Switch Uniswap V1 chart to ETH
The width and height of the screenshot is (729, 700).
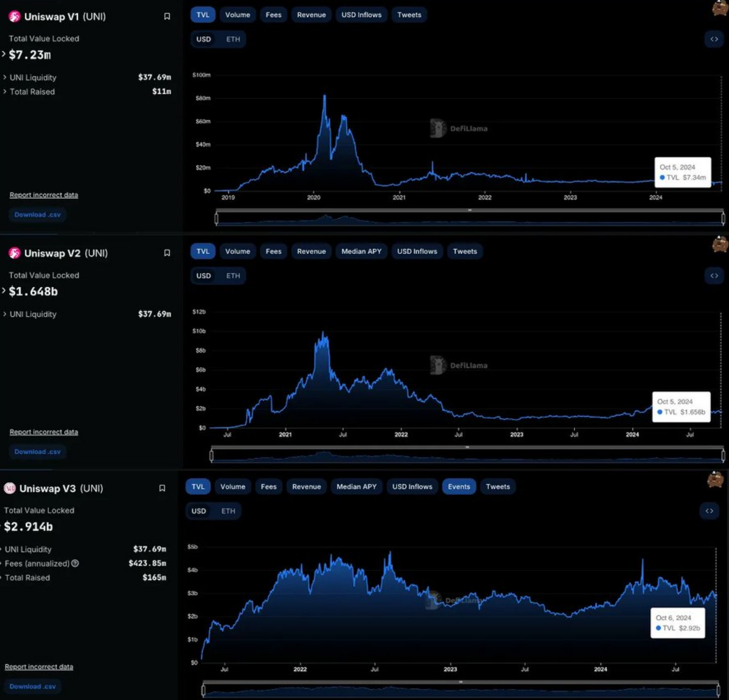tap(233, 39)
